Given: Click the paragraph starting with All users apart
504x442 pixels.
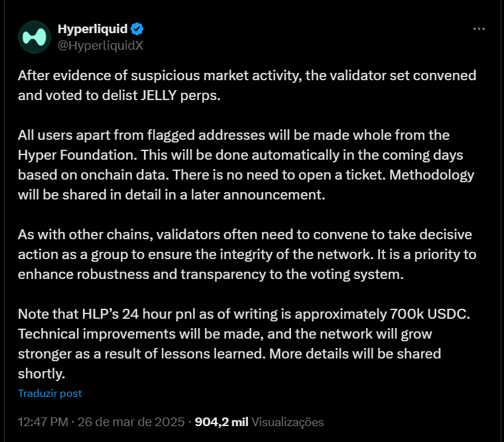Looking at the screenshot, I should coord(246,165).
